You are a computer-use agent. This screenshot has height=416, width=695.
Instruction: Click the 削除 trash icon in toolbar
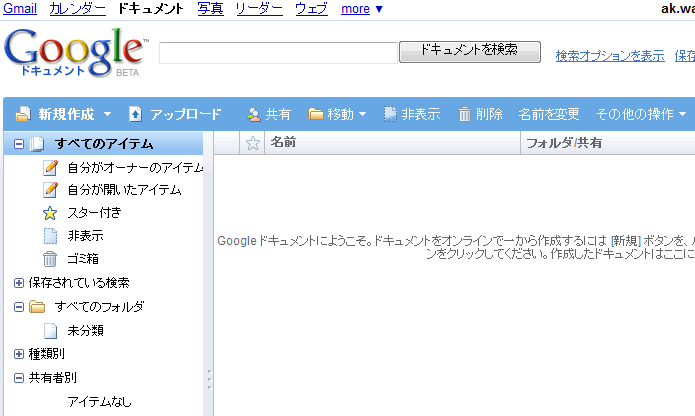coord(465,114)
